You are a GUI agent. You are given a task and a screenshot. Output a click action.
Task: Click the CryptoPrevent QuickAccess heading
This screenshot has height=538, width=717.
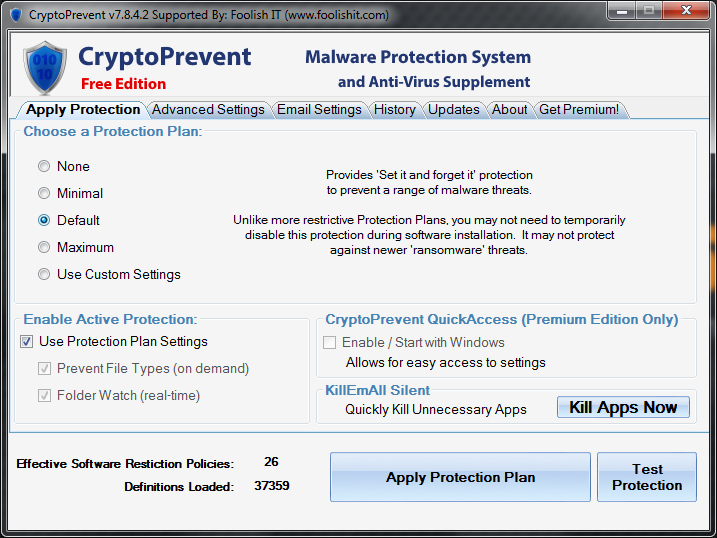[x=502, y=319]
